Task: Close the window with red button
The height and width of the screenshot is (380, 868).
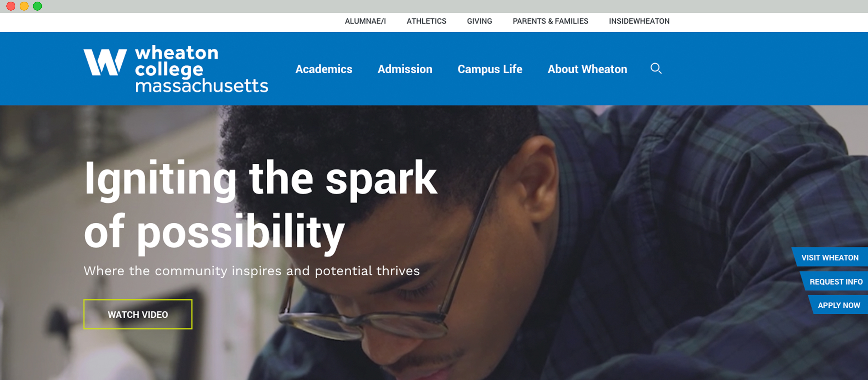Action: [11, 6]
